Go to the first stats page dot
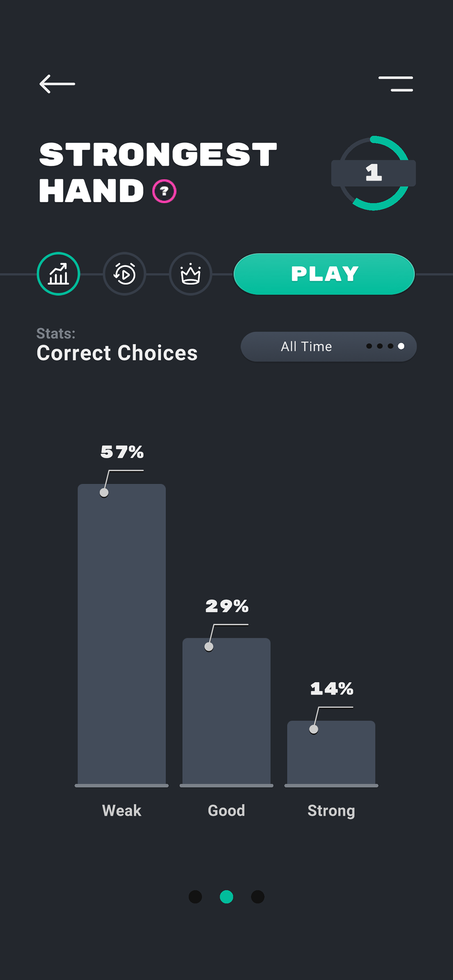The width and height of the screenshot is (453, 980). (195, 897)
